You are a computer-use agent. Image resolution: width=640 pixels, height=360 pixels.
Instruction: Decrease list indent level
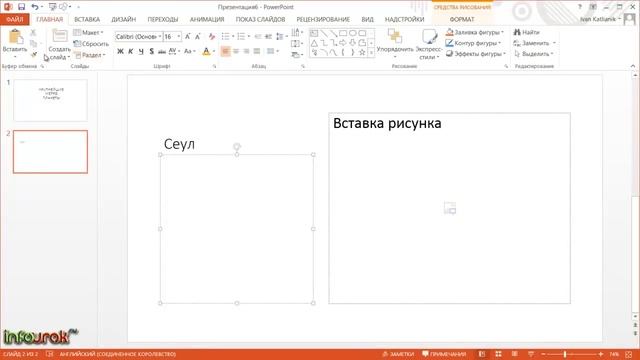pos(258,37)
